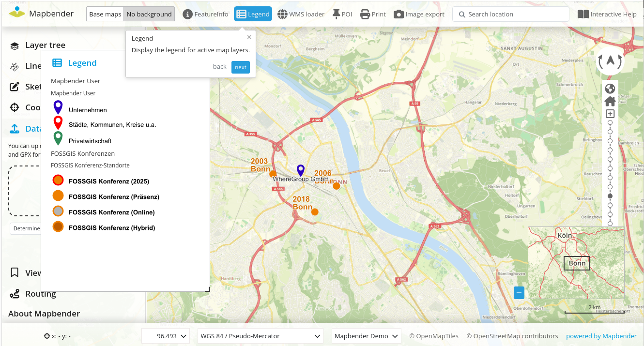644x346 pixels.
Task: Toggle the Legend toolbar button
Action: (253, 14)
